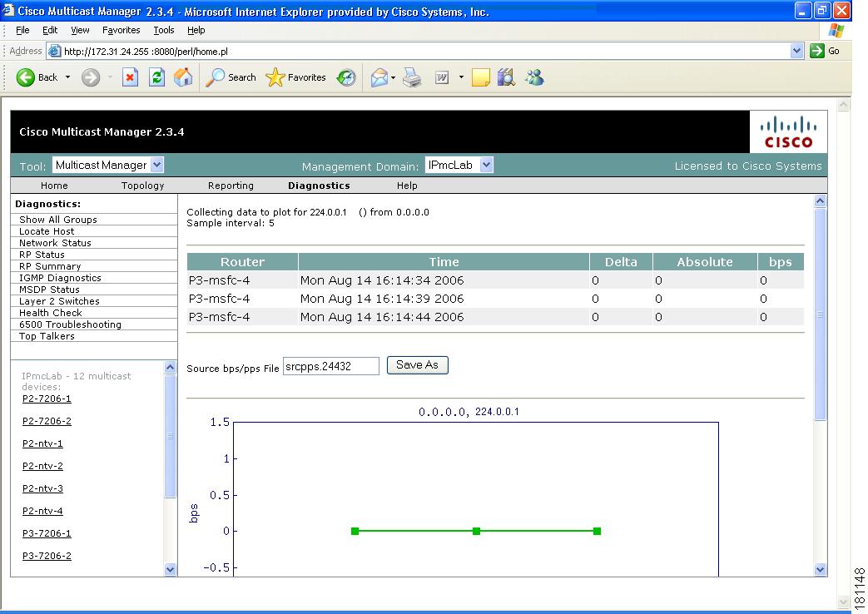The width and height of the screenshot is (868, 614).
Task: Open Locate Host diagnostic
Action: pyautogui.click(x=47, y=231)
